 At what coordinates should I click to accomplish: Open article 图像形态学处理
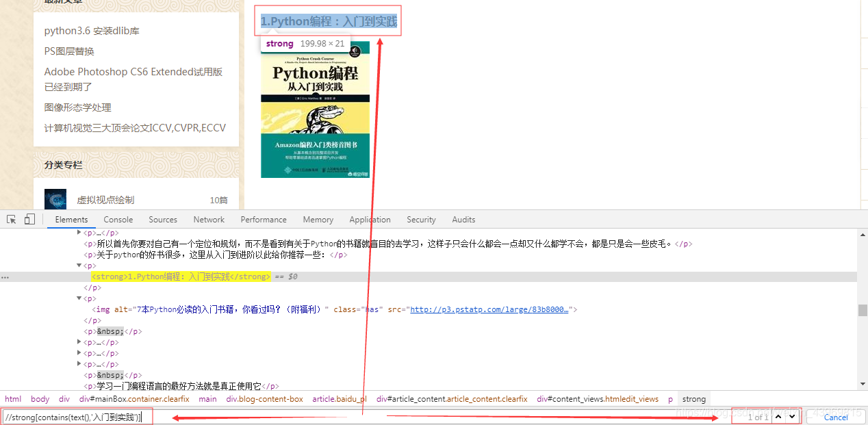(x=77, y=107)
